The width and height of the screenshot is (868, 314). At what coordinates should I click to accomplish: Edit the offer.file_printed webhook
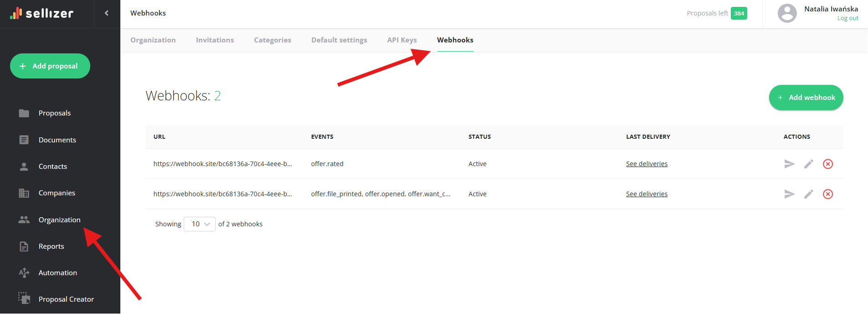[809, 194]
